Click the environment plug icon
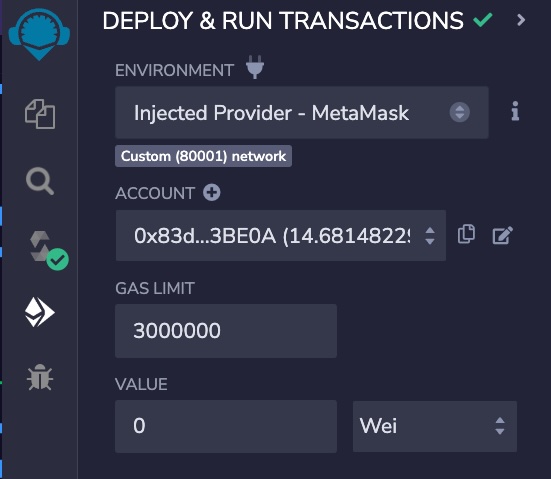The height and width of the screenshot is (479, 551). click(255, 67)
